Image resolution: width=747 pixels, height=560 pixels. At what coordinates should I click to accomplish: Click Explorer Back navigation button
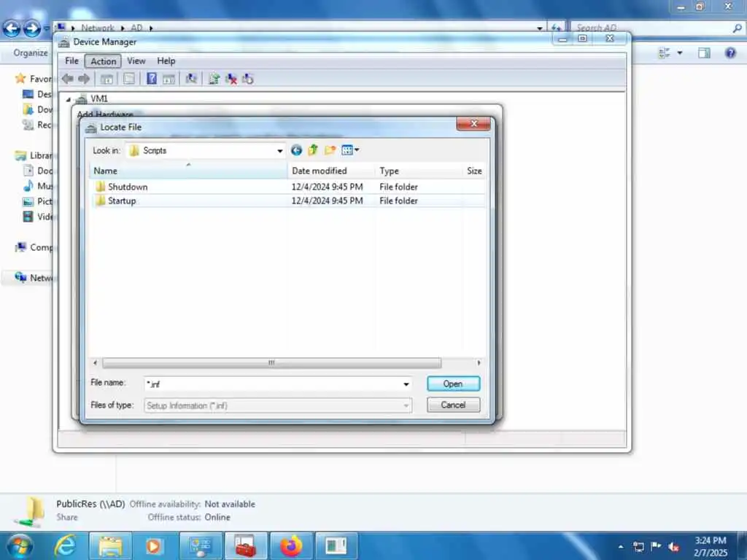click(x=12, y=28)
